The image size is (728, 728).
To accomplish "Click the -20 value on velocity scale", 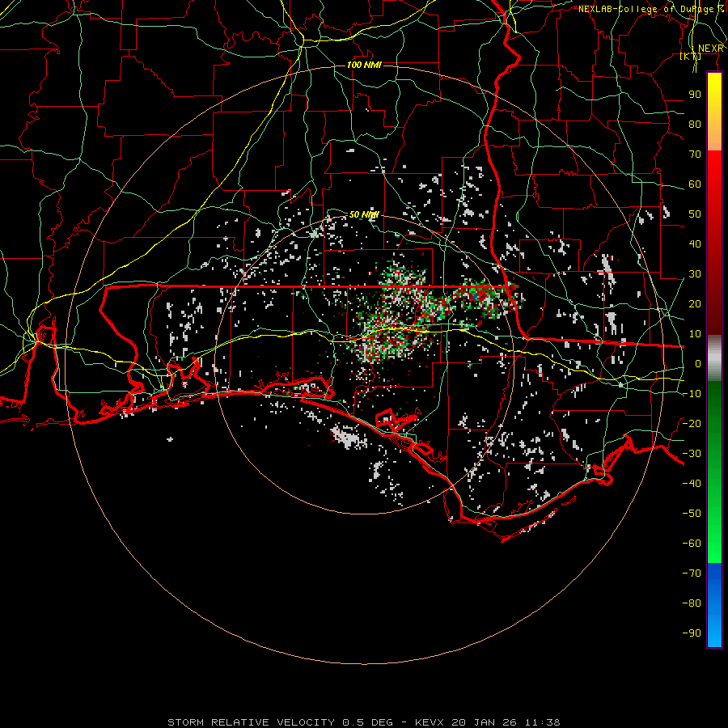I will [x=692, y=423].
